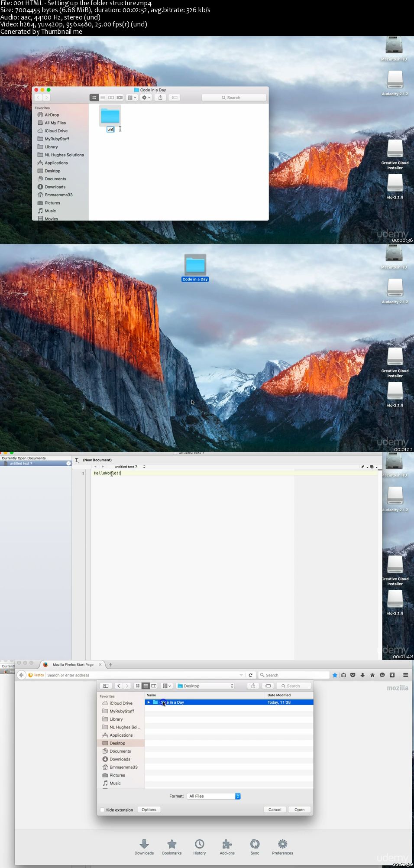Image resolution: width=414 pixels, height=868 pixels.
Task: Click the file dialog Search field
Action: point(294,686)
